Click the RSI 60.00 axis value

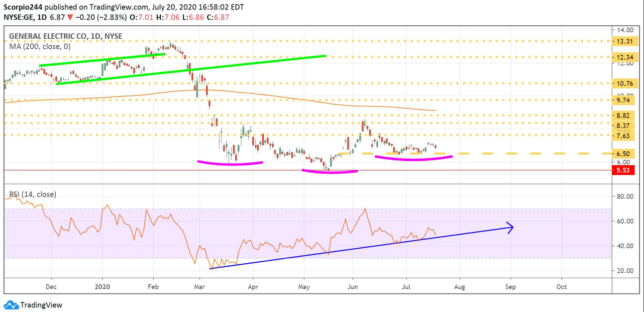tap(625, 221)
